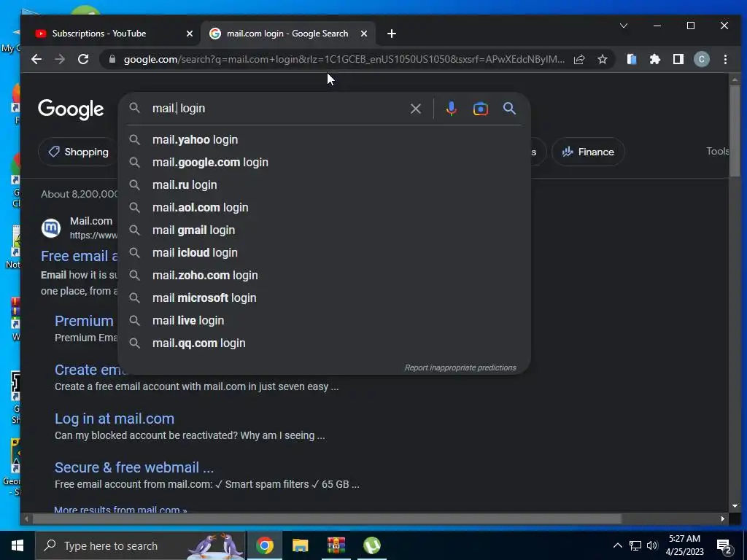
Task: Click the horizontal scrollbar at window bottom
Action: (x=327, y=518)
